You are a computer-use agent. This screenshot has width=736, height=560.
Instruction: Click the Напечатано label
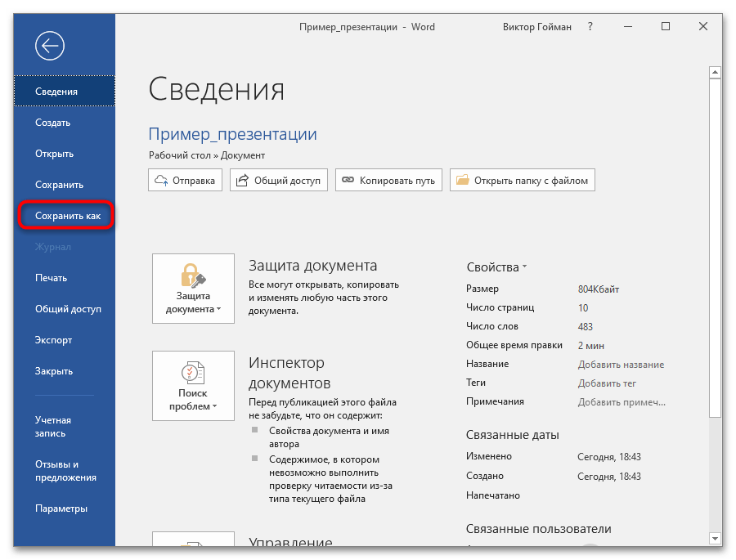pyautogui.click(x=493, y=495)
